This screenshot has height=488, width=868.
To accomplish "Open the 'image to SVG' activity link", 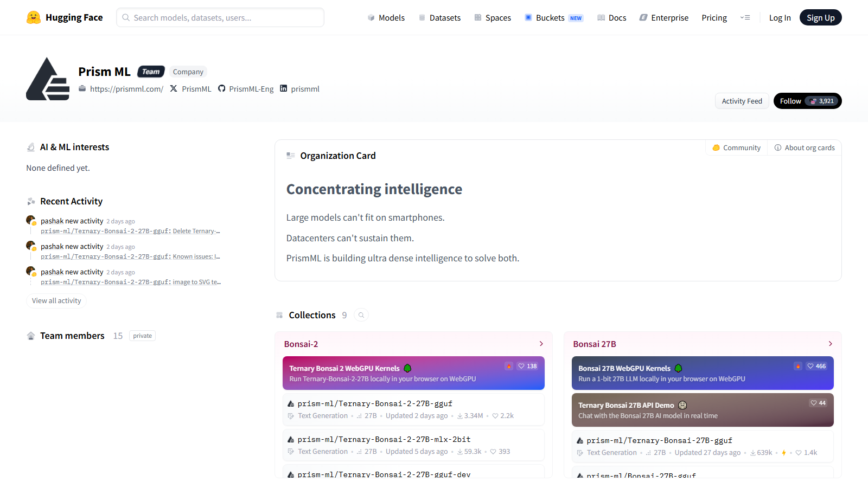I will point(131,282).
